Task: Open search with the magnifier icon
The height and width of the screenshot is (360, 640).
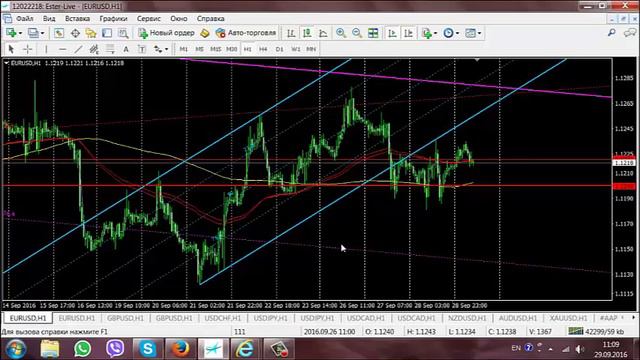Action: pyautogui.click(x=611, y=33)
